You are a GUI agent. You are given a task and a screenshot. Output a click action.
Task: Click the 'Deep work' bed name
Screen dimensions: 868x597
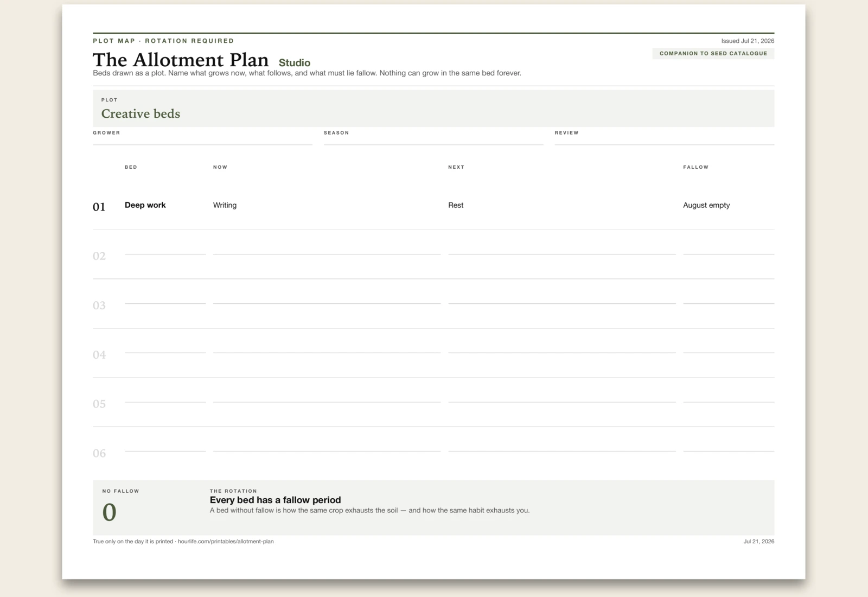point(145,205)
